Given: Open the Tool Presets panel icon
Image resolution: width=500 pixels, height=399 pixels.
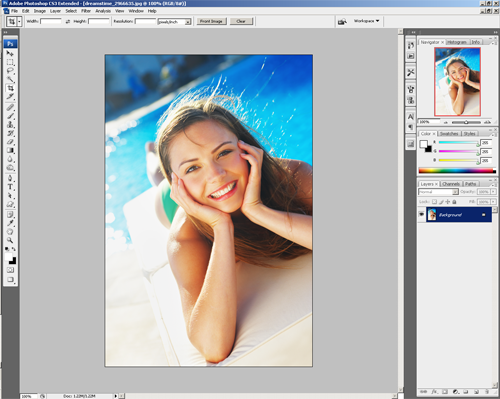Looking at the screenshot, I should point(411,72).
